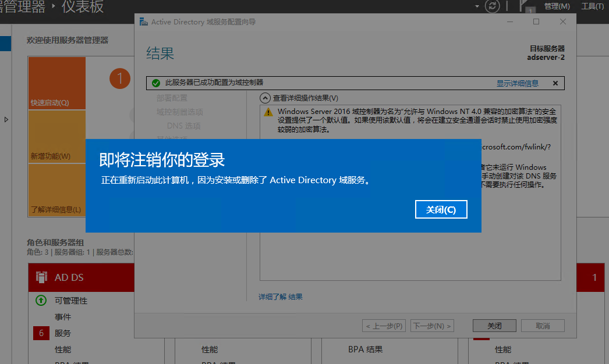Click the green success check icon
Screen dimensions: 609x364
[156, 83]
